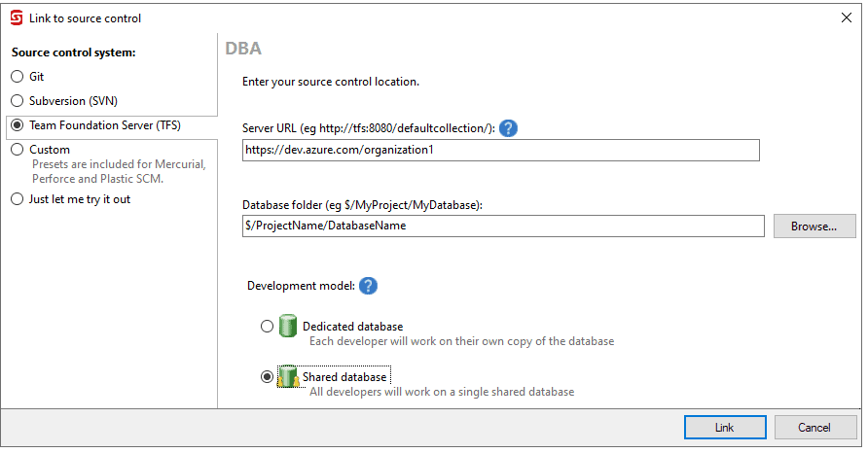Select Shared database development model

(267, 377)
